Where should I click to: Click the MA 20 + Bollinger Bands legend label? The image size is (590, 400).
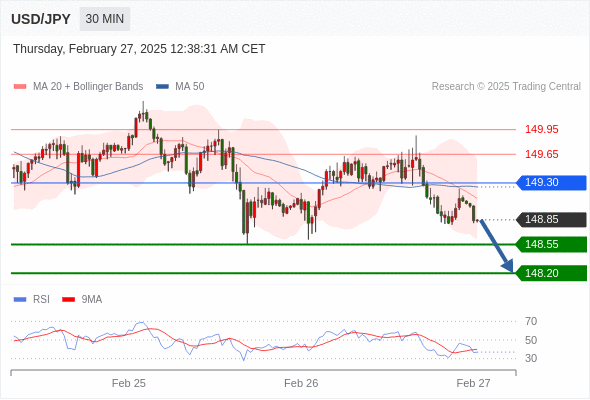click(88, 87)
